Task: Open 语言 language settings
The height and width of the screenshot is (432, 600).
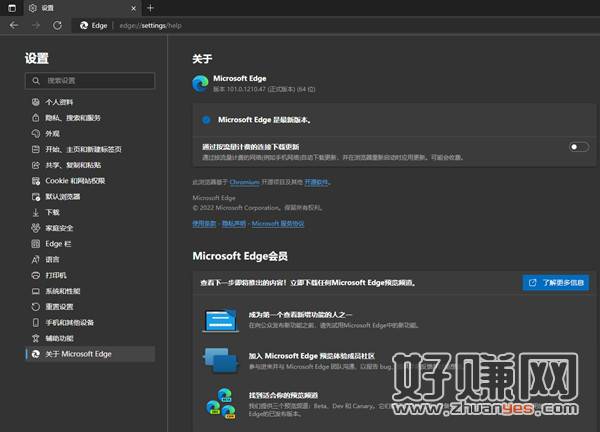Action: pyautogui.click(x=52, y=259)
